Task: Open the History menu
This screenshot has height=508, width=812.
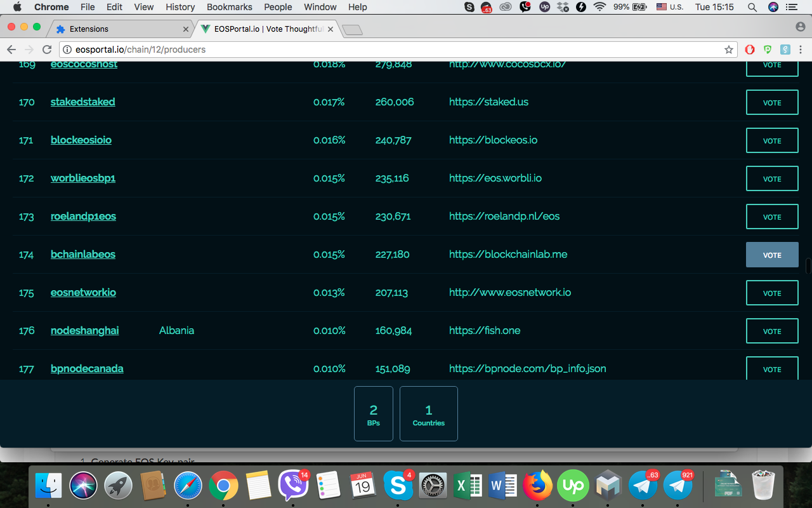Action: (x=180, y=7)
